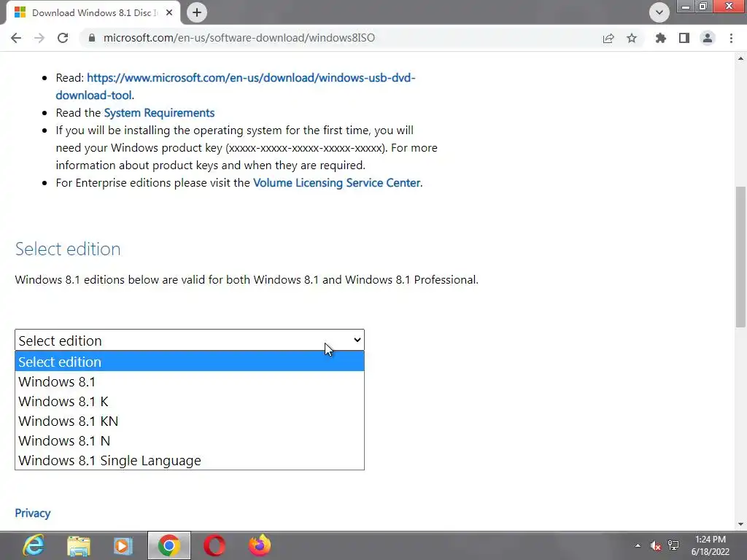Choose the highlighted Select edition option
The image size is (747, 560).
click(x=190, y=362)
